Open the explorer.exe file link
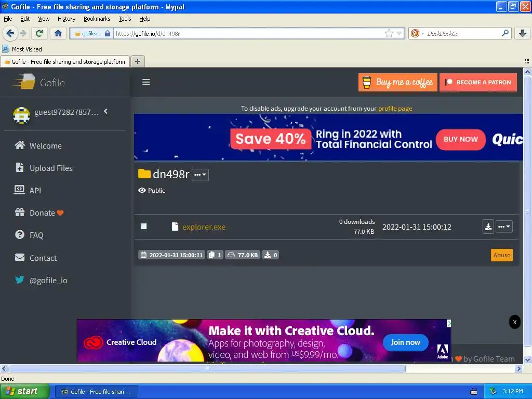This screenshot has height=399, width=532. pos(204,227)
